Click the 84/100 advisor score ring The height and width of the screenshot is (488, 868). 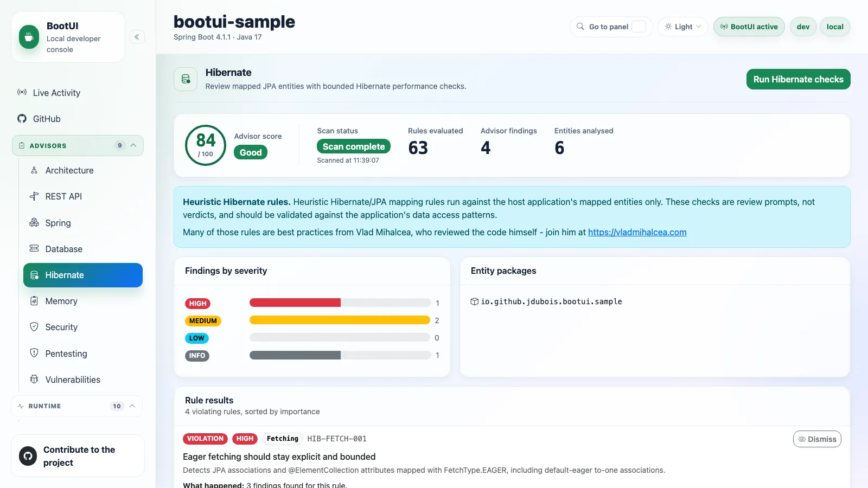[x=206, y=145]
